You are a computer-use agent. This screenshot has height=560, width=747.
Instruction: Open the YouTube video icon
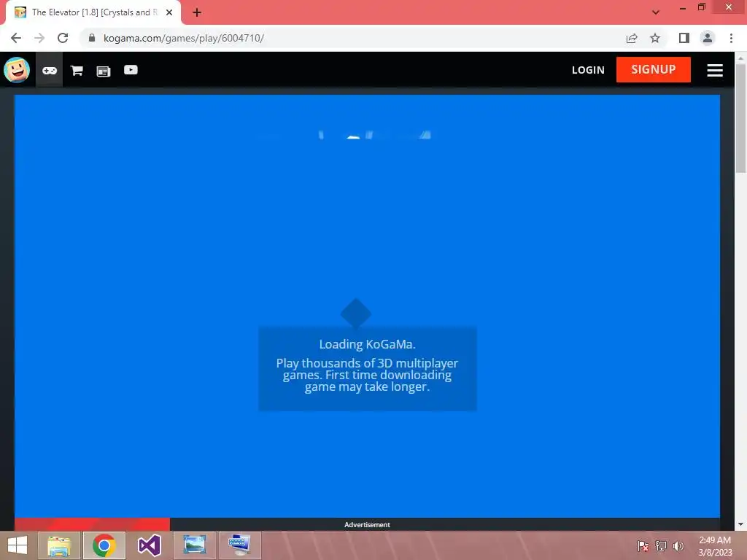point(131,70)
